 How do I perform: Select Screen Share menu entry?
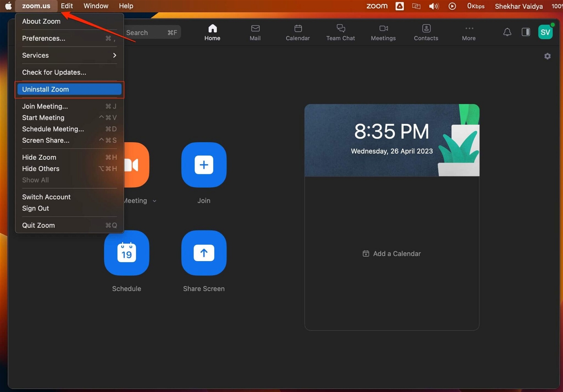coord(69,140)
